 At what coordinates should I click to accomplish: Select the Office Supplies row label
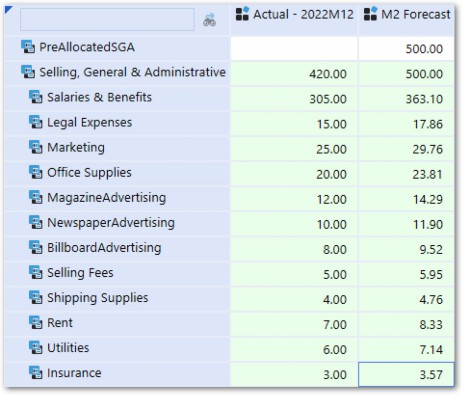[89, 173]
